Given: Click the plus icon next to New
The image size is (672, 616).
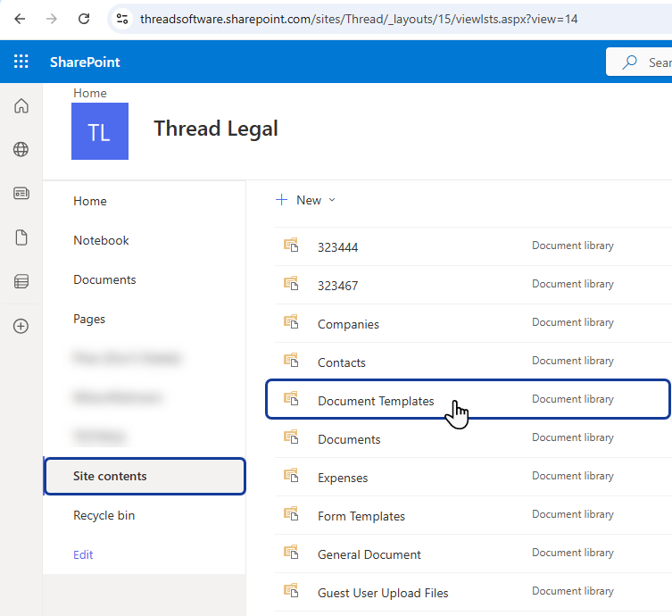Looking at the screenshot, I should click(282, 200).
